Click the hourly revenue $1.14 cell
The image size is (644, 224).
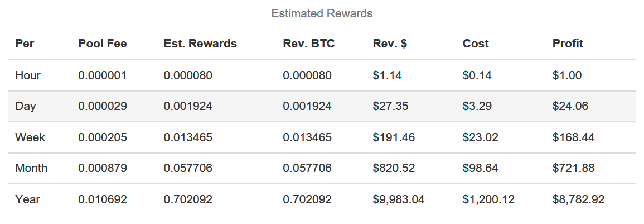(x=388, y=75)
